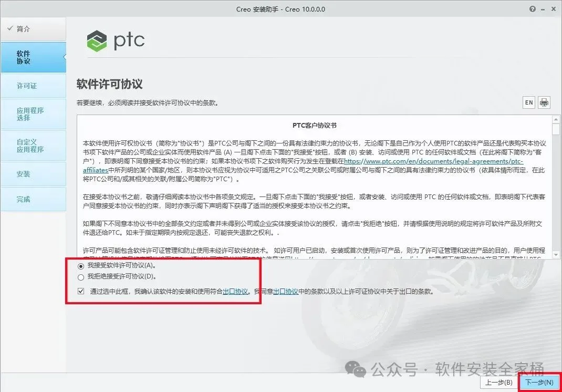Click agreement scrollbar down arrow

(x=556, y=254)
